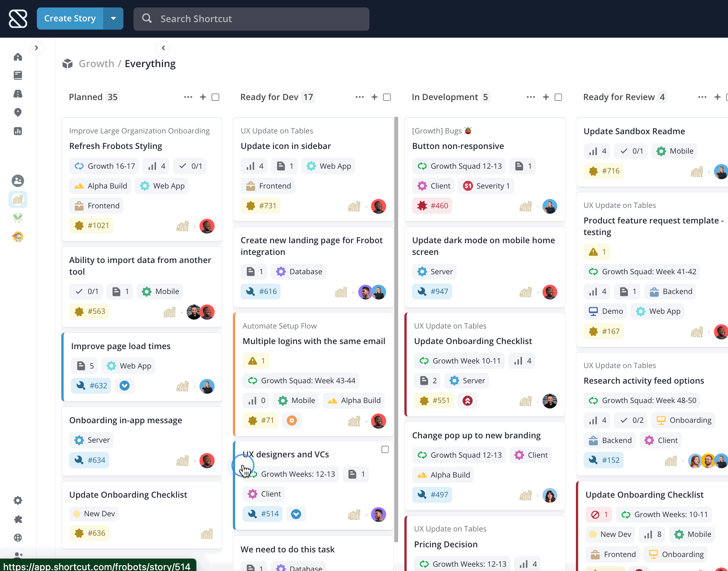Open the Roadmap icon in the sidebar

18,94
